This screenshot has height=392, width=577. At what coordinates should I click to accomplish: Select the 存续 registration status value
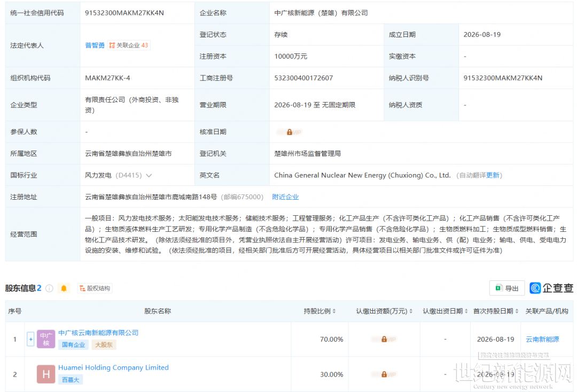(281, 35)
